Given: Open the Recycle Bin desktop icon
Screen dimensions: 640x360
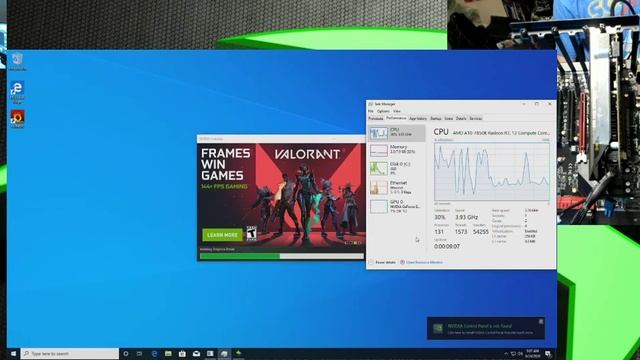Looking at the screenshot, I should [17, 62].
